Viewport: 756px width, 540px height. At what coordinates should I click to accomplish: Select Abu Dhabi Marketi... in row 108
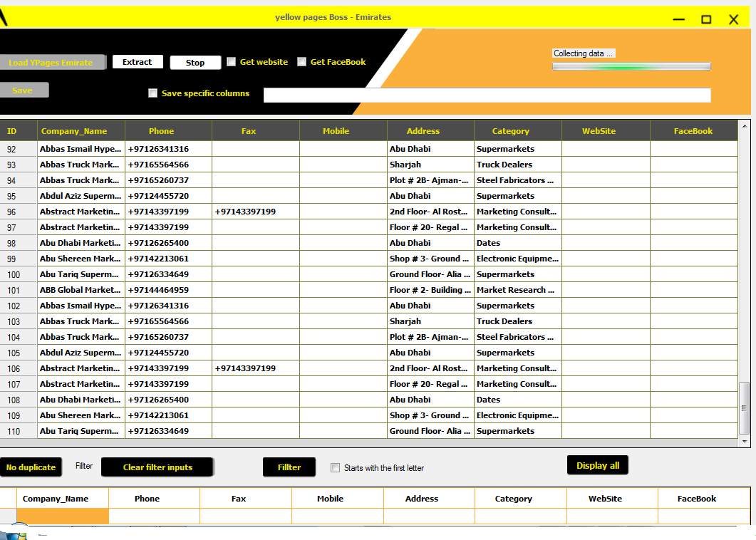(81, 400)
